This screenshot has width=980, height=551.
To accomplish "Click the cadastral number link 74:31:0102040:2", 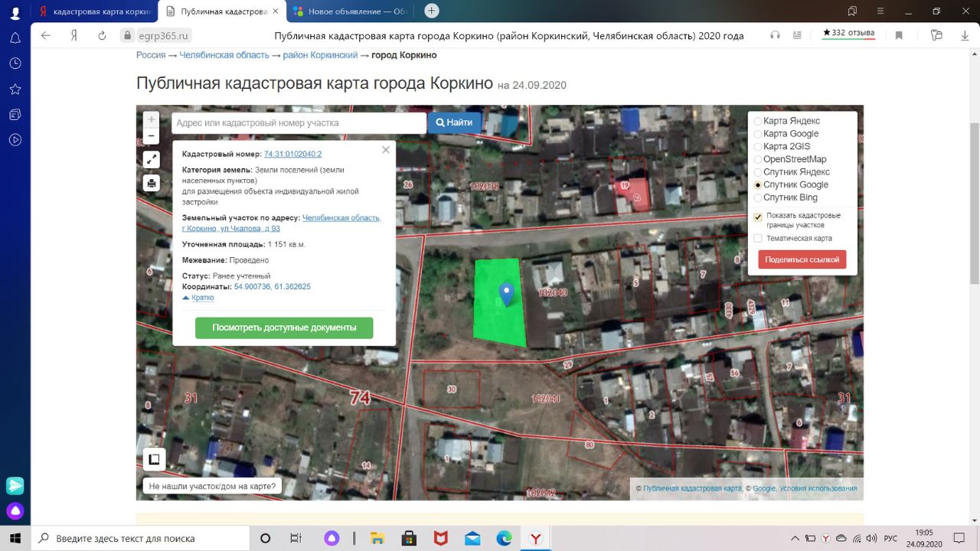I will tap(292, 154).
